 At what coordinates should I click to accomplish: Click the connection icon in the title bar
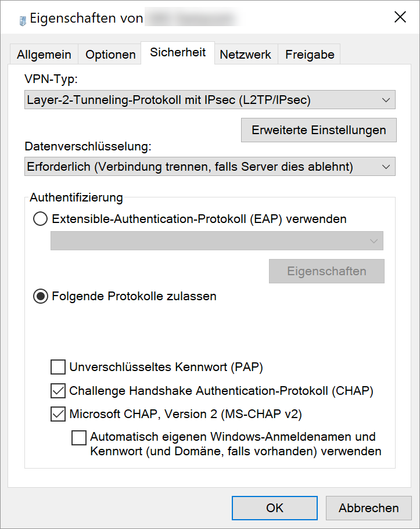click(x=21, y=19)
